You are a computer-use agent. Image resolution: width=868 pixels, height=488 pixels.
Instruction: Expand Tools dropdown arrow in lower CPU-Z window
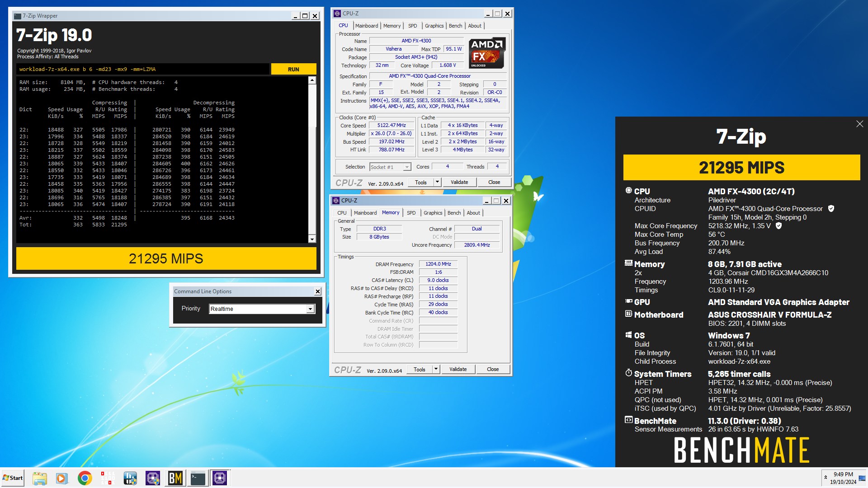point(436,369)
